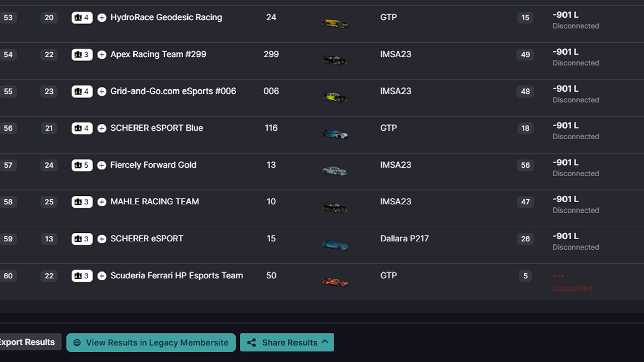
Task: Expand the HydroRace Geodesic Racing row
Action: pyautogui.click(x=102, y=18)
